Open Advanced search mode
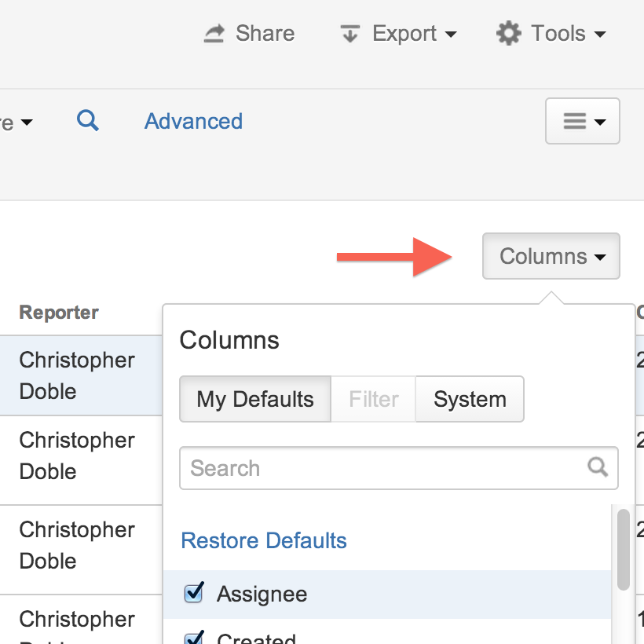Image resolution: width=644 pixels, height=644 pixels. pyautogui.click(x=193, y=121)
